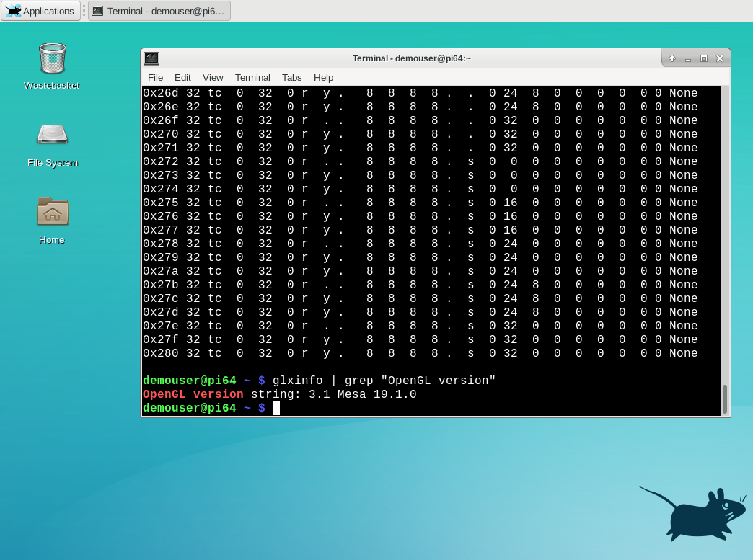Open the Help menu
Viewport: 753px width, 560px height.
click(323, 77)
